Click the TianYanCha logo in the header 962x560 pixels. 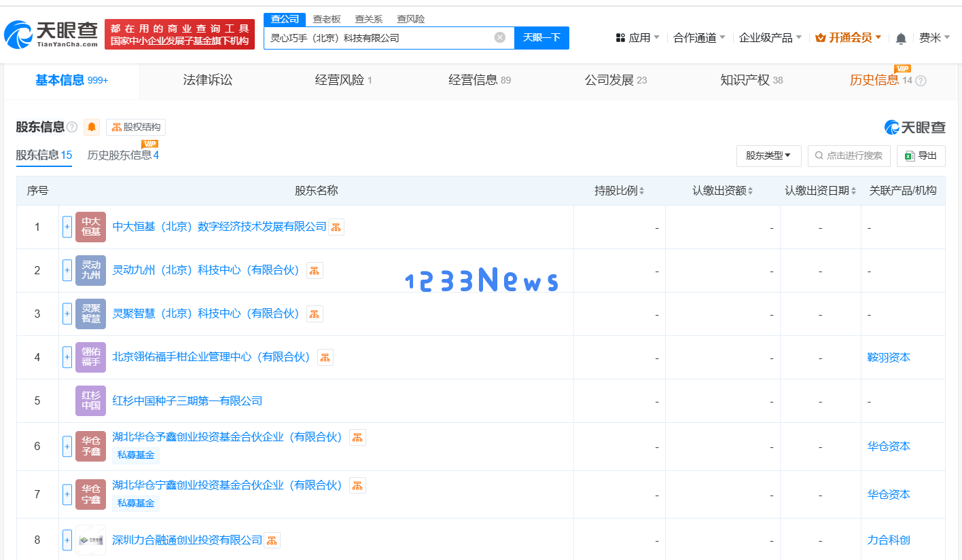tap(52, 35)
